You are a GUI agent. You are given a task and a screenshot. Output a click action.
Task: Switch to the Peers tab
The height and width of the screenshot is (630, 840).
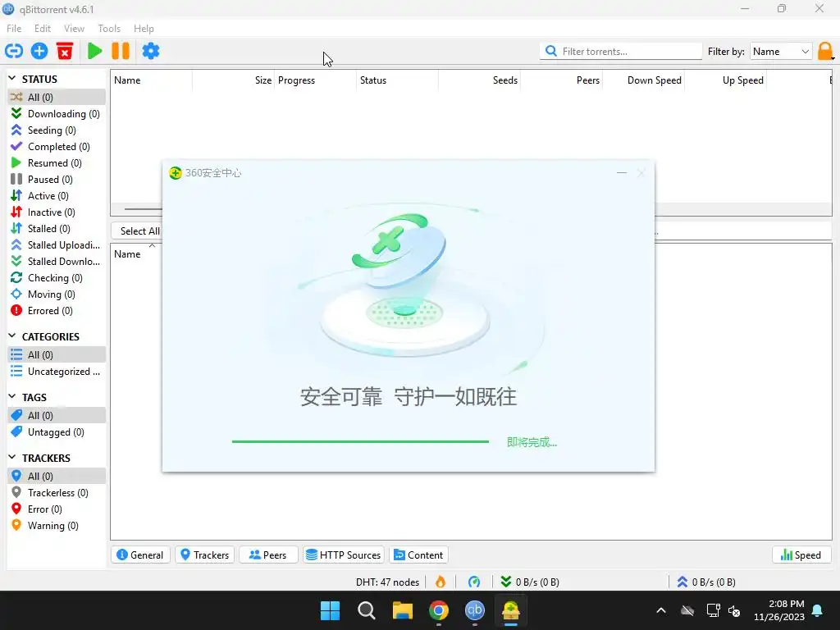(268, 555)
